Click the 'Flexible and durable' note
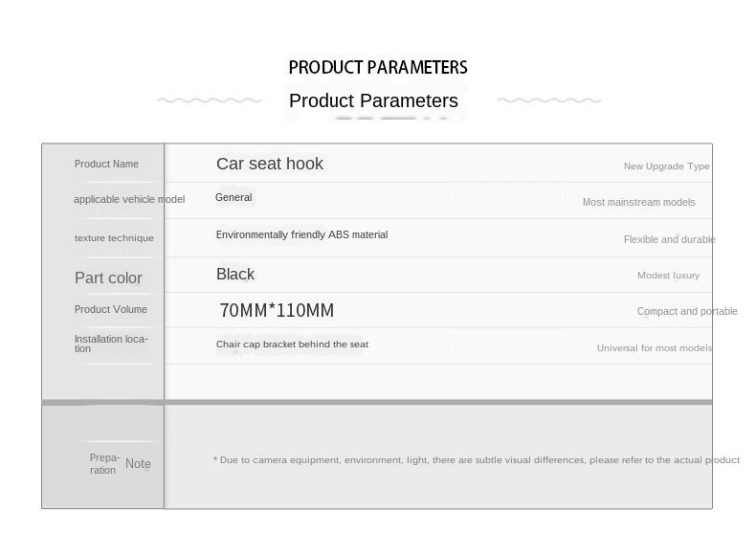The height and width of the screenshot is (556, 756). click(x=670, y=239)
